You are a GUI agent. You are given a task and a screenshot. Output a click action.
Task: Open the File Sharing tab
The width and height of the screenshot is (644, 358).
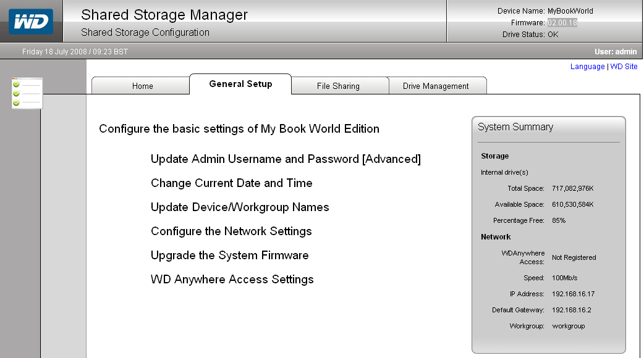point(339,86)
